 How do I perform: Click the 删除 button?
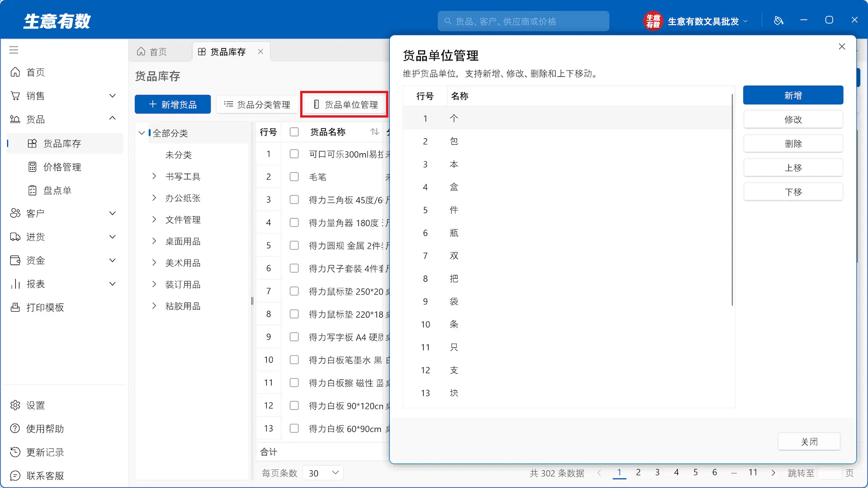coord(793,144)
